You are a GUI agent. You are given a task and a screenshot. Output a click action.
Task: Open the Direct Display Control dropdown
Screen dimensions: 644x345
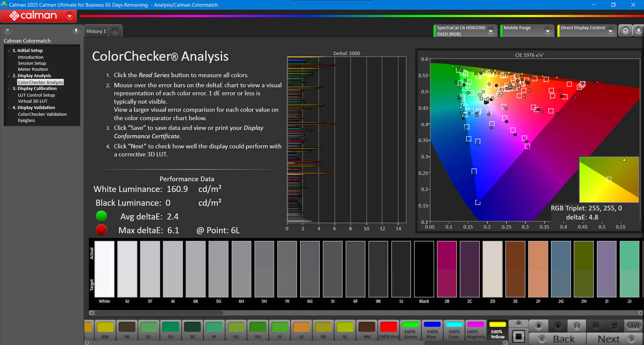[x=610, y=31]
